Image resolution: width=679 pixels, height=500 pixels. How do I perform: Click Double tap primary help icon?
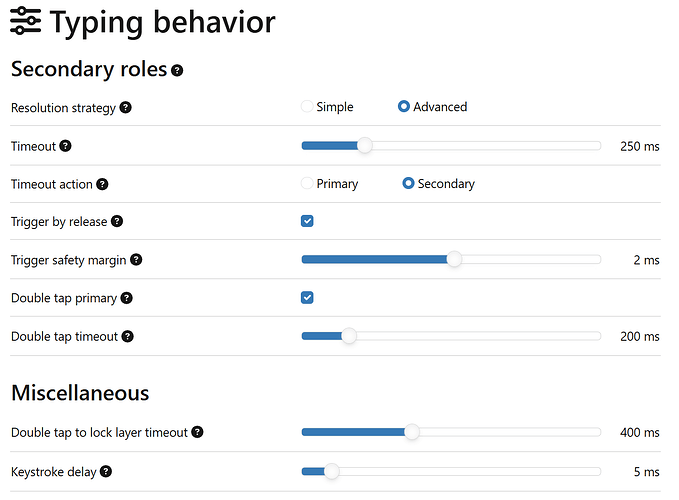(126, 298)
